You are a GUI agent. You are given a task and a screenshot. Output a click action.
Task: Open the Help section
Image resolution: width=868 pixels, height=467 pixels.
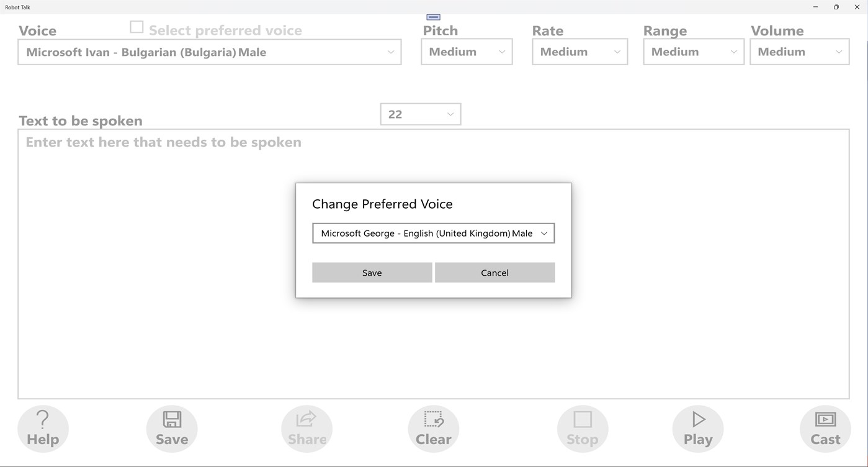43,428
